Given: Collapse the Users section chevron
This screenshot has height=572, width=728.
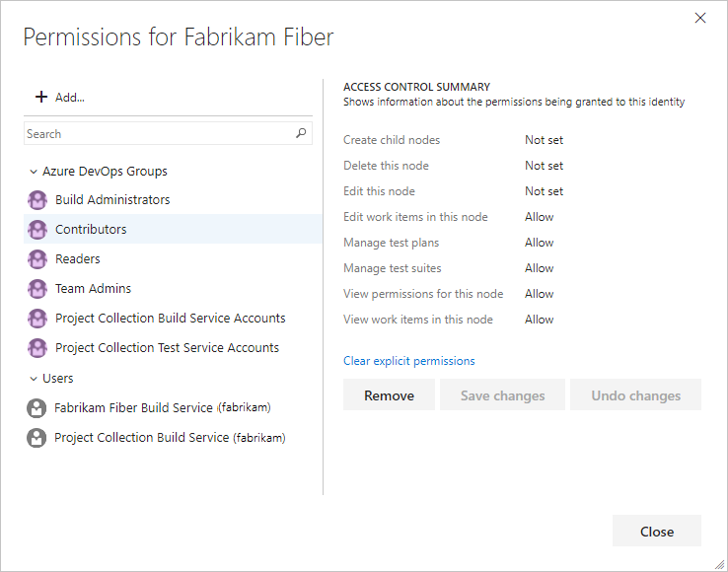Looking at the screenshot, I should click(34, 379).
